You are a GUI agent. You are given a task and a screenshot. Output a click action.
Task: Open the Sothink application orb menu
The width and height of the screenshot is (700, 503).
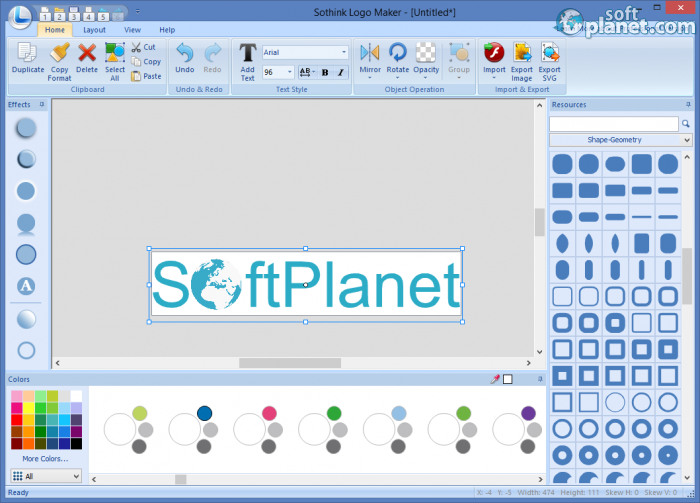tap(20, 17)
